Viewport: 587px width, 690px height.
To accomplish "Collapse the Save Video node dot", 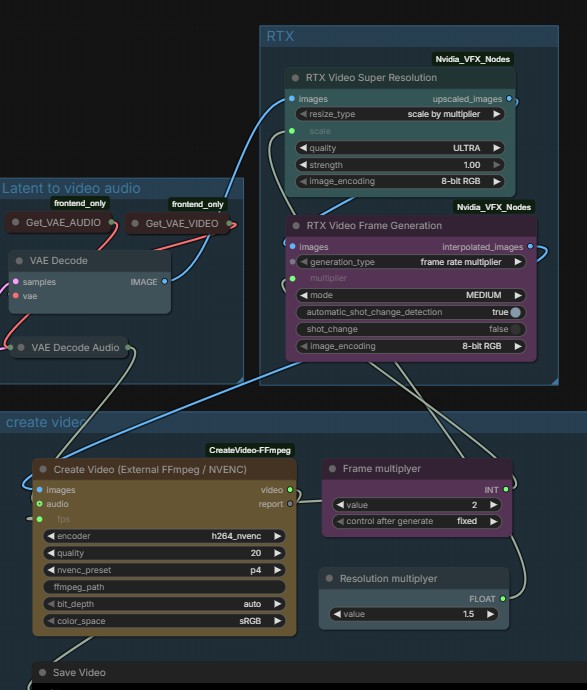I will pyautogui.click(x=42, y=672).
